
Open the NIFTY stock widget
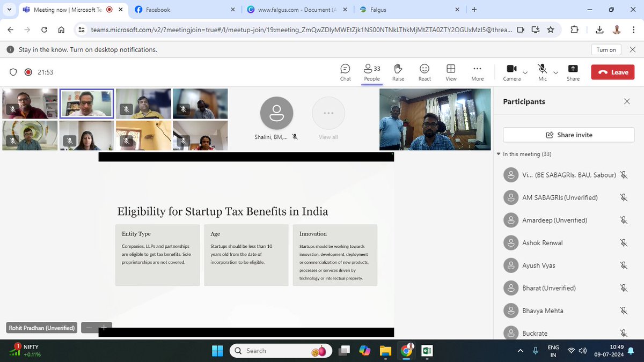[x=26, y=351]
